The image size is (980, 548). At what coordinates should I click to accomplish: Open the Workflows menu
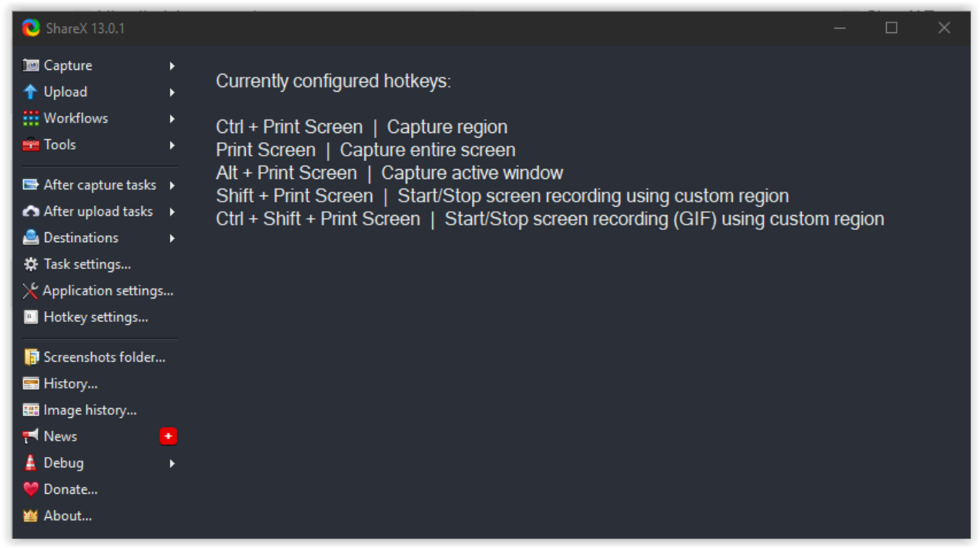click(75, 119)
